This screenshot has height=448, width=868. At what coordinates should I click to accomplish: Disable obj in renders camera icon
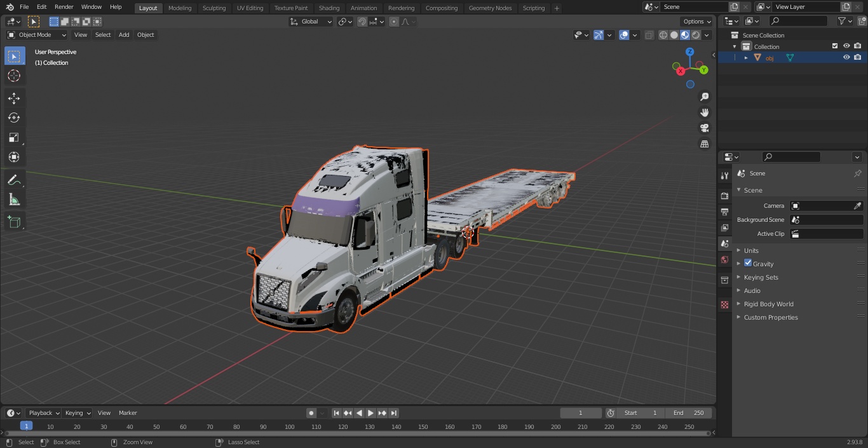[x=858, y=57]
